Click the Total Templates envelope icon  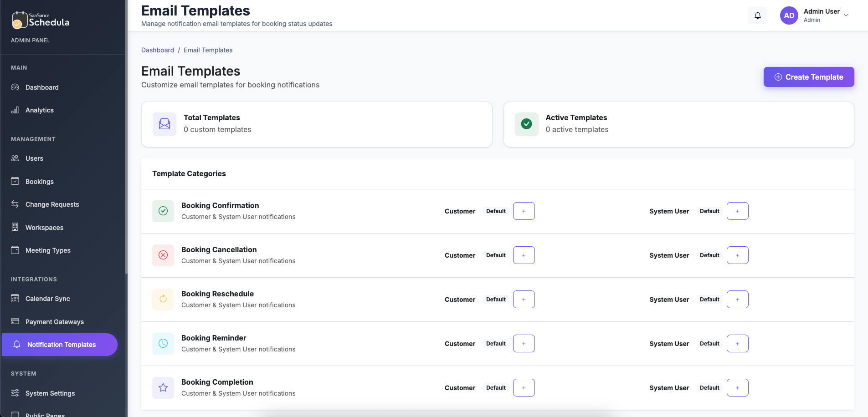click(164, 124)
